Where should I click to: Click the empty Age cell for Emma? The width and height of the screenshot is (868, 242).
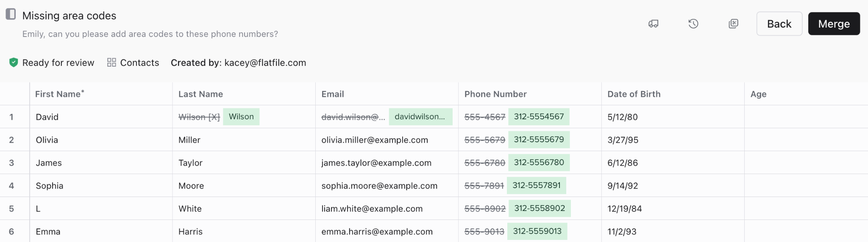pos(805,232)
